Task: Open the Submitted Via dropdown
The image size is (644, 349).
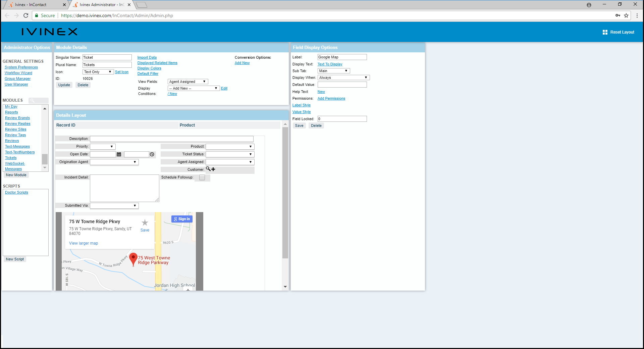Action: (x=114, y=206)
